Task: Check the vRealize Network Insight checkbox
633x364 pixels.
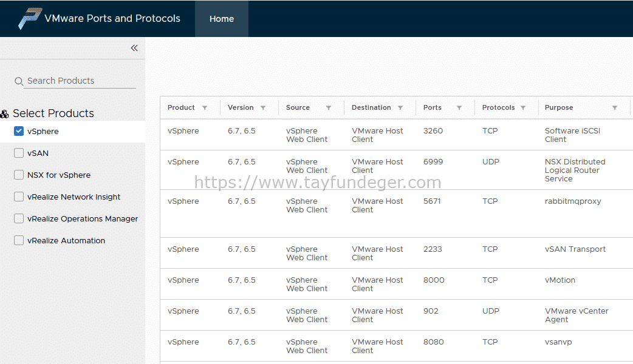Action: (x=19, y=197)
